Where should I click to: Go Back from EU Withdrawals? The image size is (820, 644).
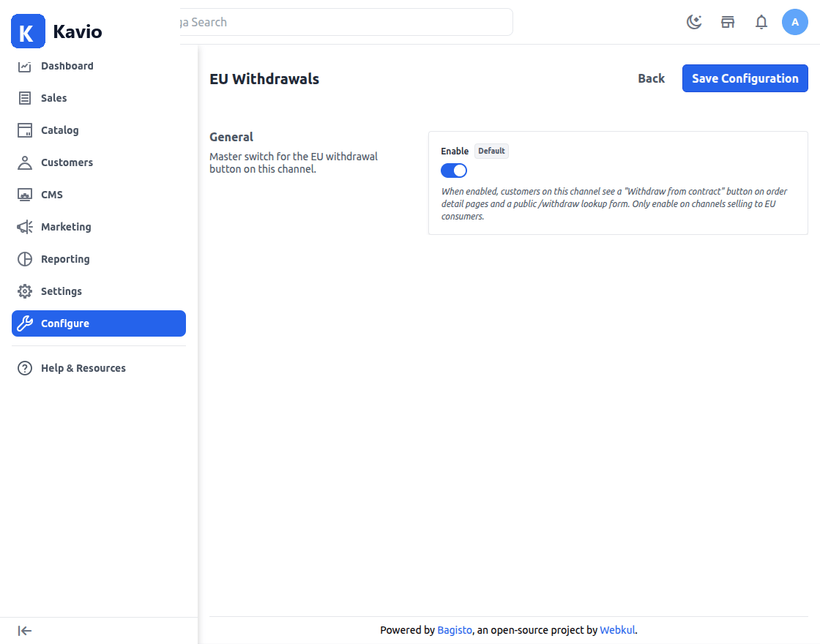pyautogui.click(x=651, y=78)
